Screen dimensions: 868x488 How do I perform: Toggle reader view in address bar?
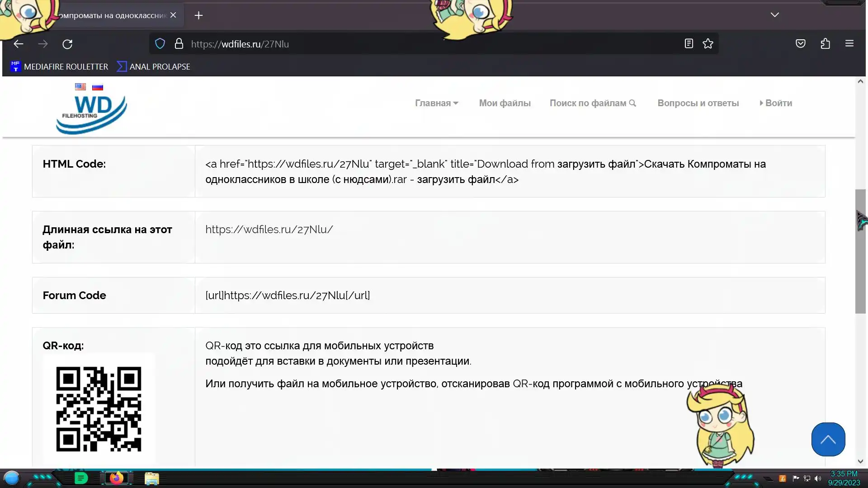[x=689, y=44]
